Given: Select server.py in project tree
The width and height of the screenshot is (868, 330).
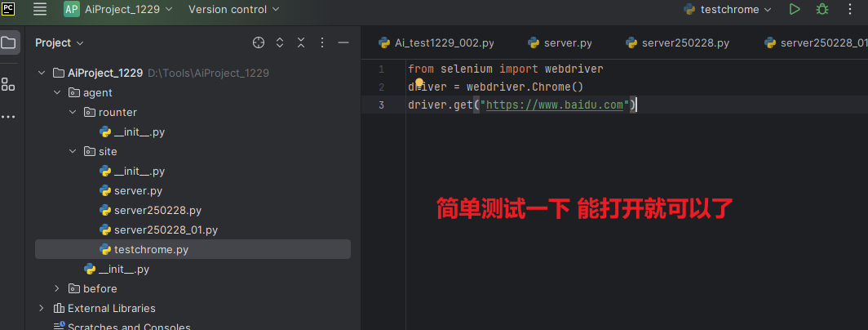Looking at the screenshot, I should point(193,191).
